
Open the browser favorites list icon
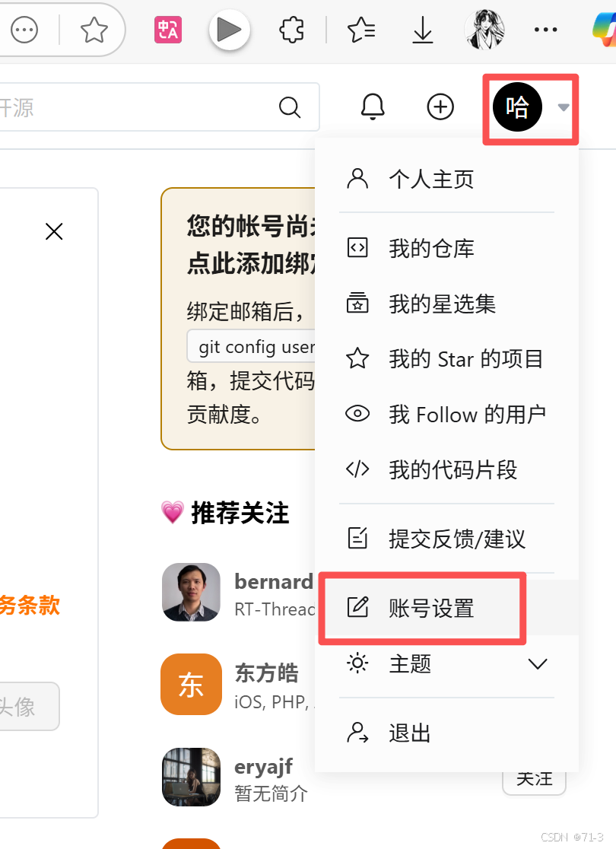[x=361, y=30]
